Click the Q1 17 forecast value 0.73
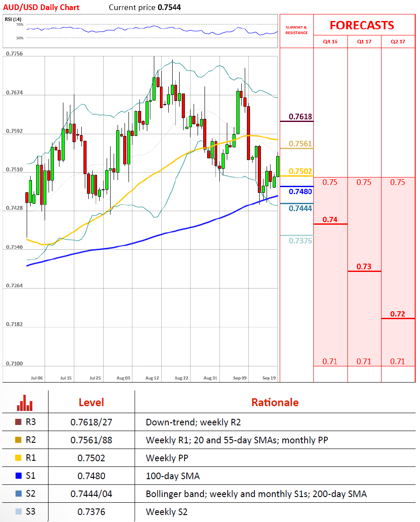 (x=364, y=266)
